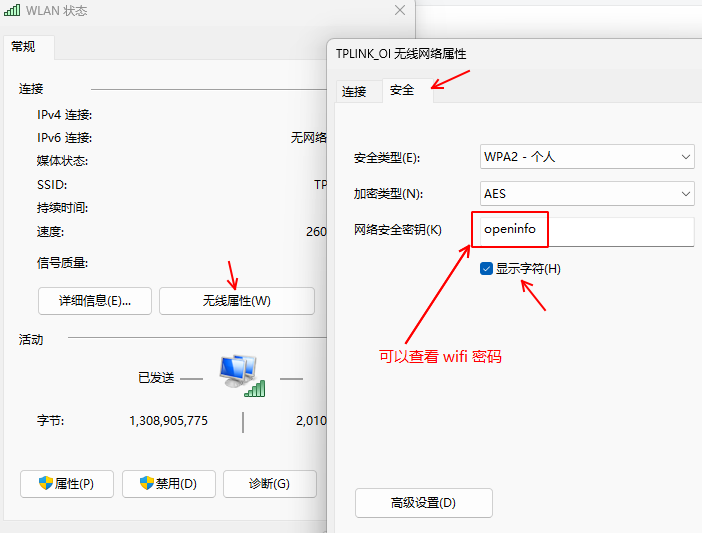Click the 网络安全密钥 password field

click(x=583, y=231)
